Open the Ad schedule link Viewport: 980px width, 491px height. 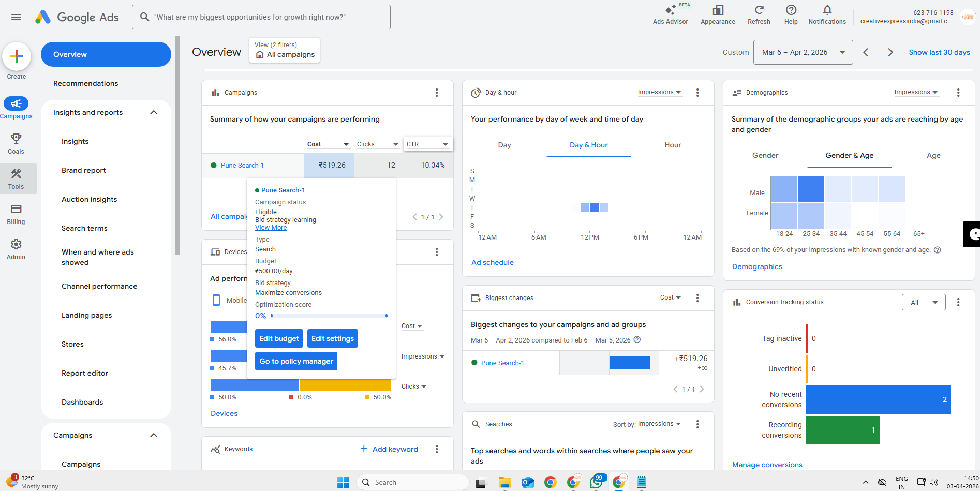point(493,262)
